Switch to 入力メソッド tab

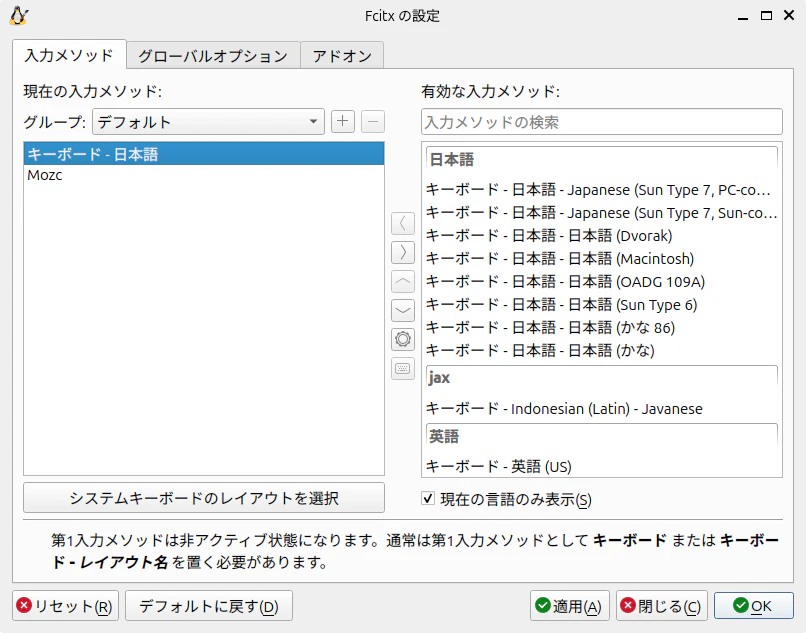coord(69,55)
